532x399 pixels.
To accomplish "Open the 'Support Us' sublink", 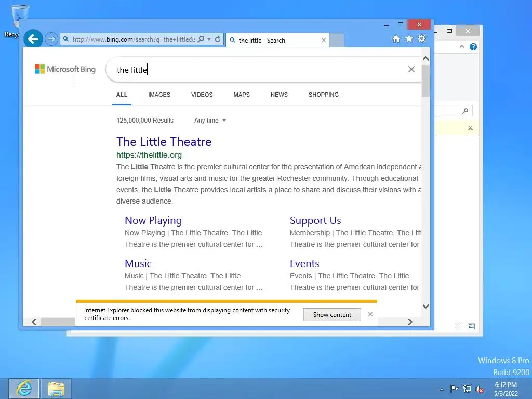I will 315,220.
